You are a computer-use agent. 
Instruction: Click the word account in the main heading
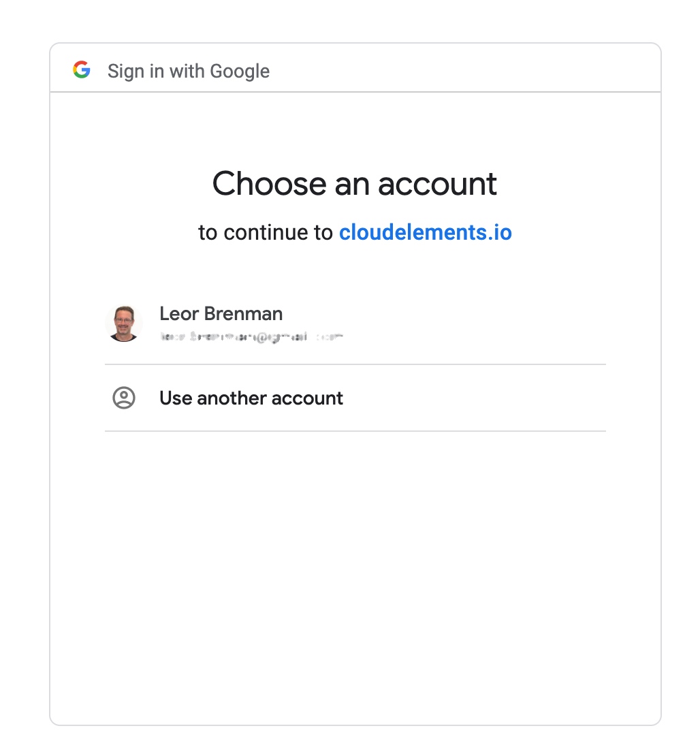click(x=438, y=185)
